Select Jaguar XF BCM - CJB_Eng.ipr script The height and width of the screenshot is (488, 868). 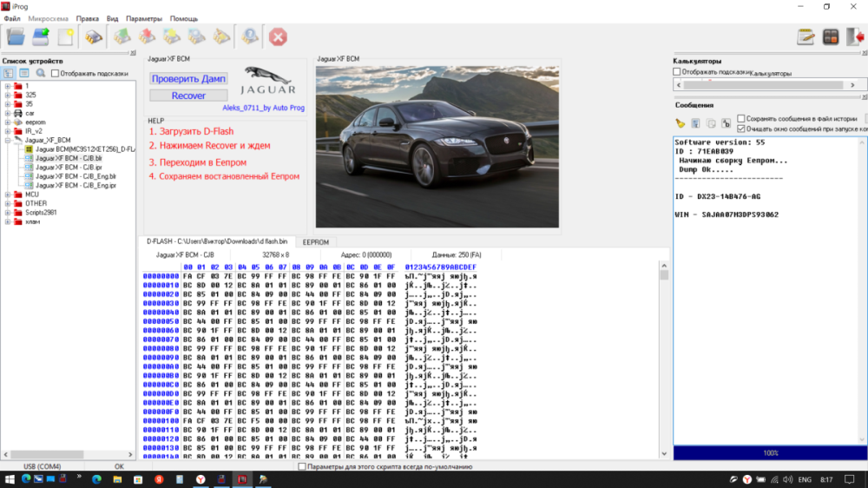pyautogui.click(x=75, y=185)
